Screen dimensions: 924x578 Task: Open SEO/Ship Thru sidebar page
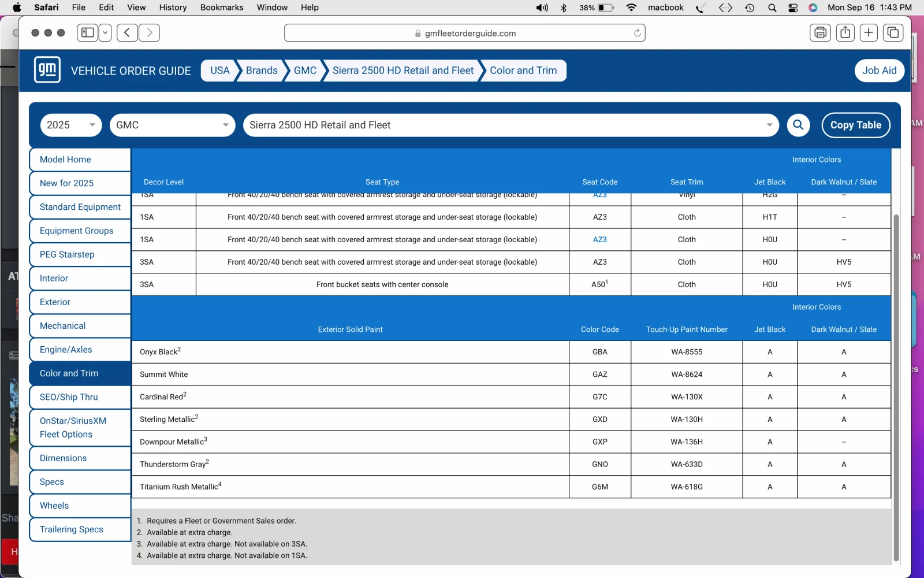pos(80,397)
